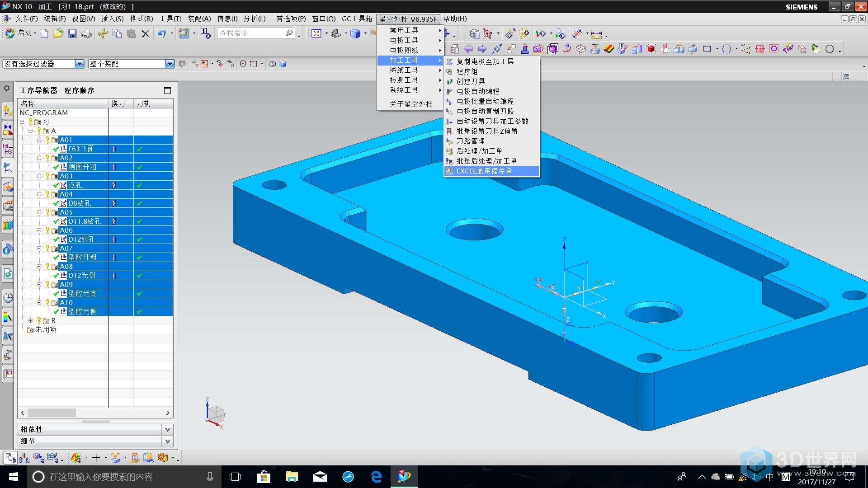This screenshot has width=868, height=488.
Task: Select the E63飞面 operation row
Action: click(x=95, y=149)
